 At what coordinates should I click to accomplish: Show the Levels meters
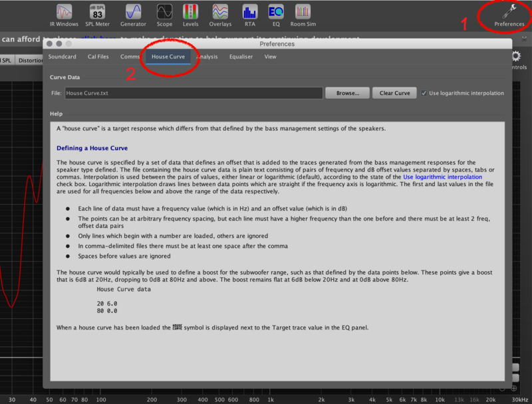click(191, 13)
